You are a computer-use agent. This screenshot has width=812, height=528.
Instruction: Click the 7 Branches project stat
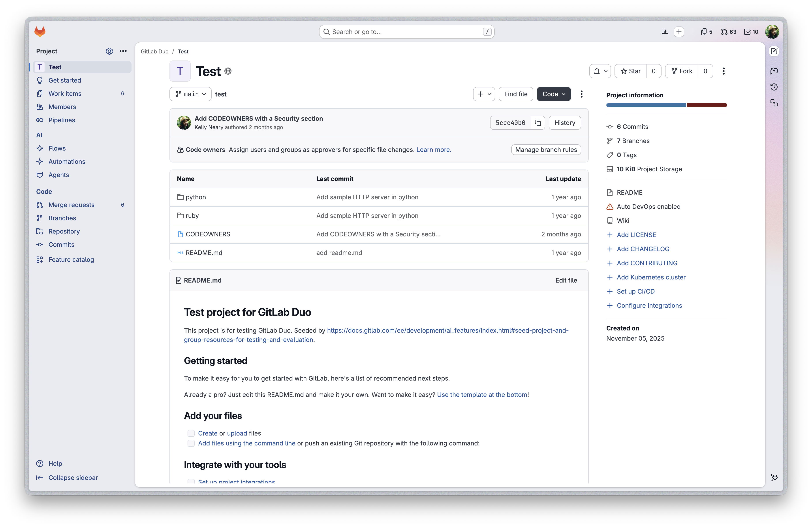tap(628, 141)
